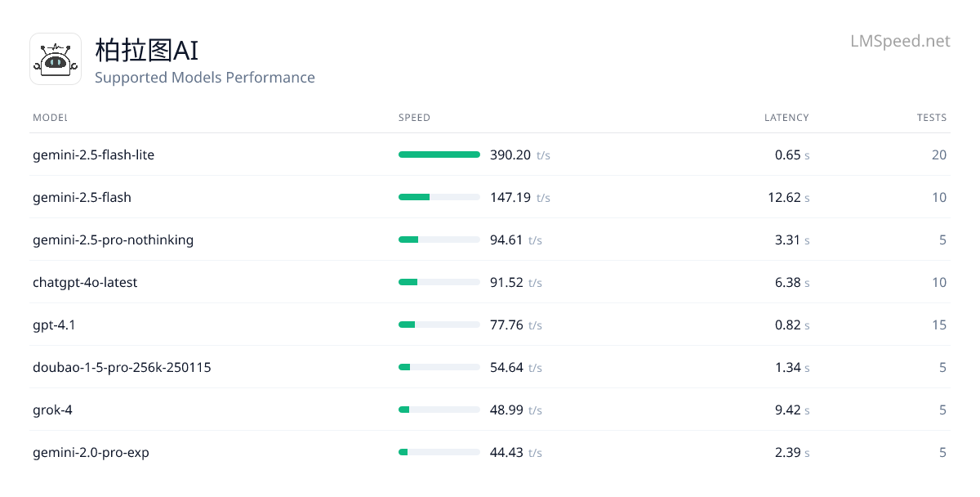Sort by the LATENCY column header
Viewport: 980px width, 497px height.
tap(786, 118)
